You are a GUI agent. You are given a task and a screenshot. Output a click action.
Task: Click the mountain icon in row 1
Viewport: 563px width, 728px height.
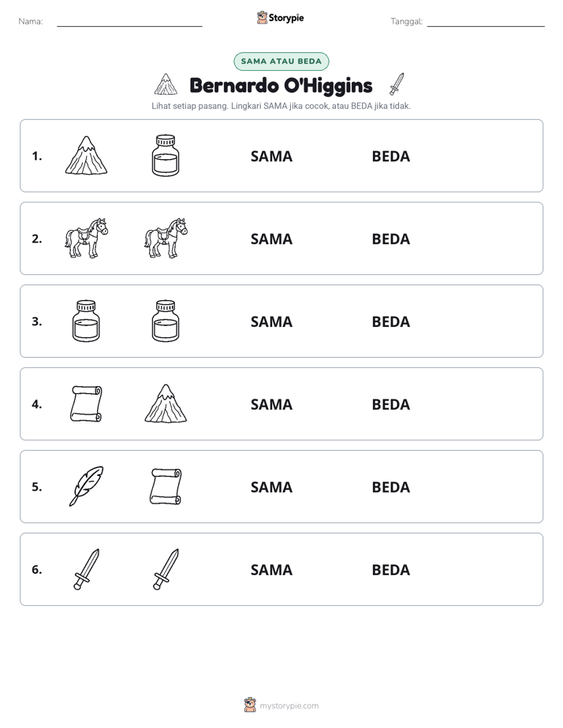(87, 155)
